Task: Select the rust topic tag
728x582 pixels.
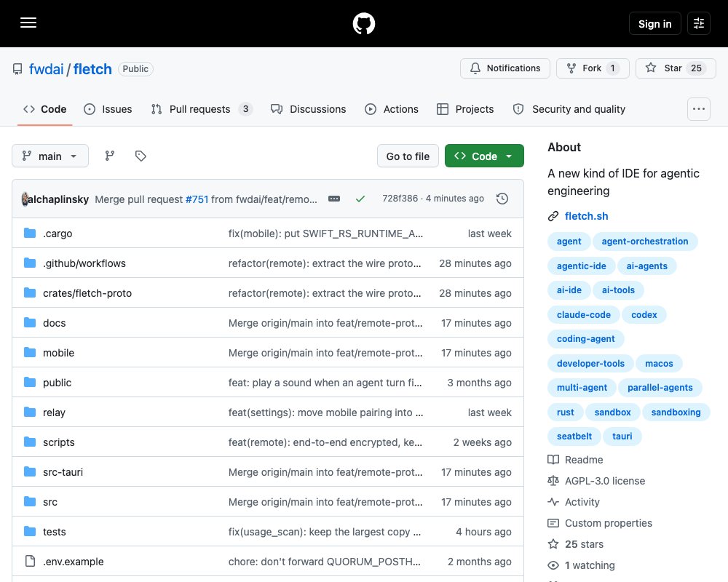Action: tap(565, 412)
